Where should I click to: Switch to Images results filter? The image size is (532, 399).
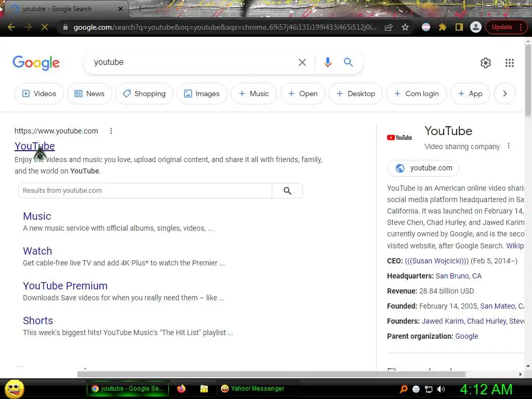pyautogui.click(x=202, y=94)
